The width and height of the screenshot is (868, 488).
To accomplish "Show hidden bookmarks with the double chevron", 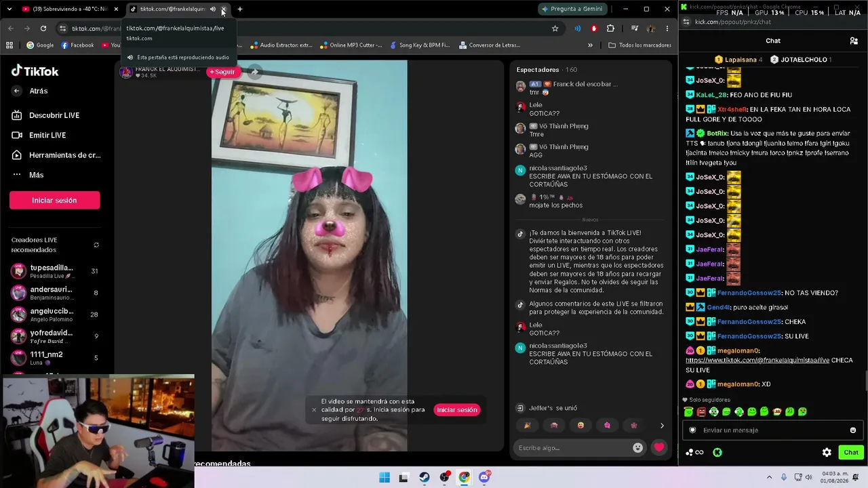I will point(590,45).
